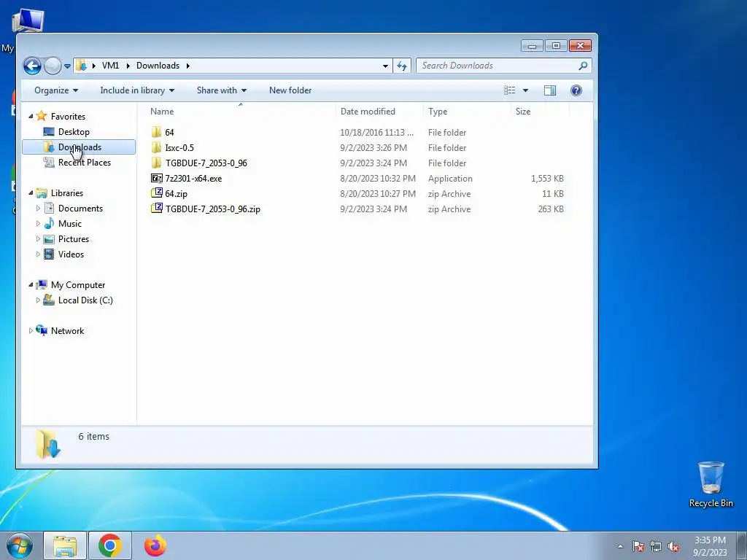Click the search magnifier icon
Screen dimensions: 747x560
pos(583,66)
